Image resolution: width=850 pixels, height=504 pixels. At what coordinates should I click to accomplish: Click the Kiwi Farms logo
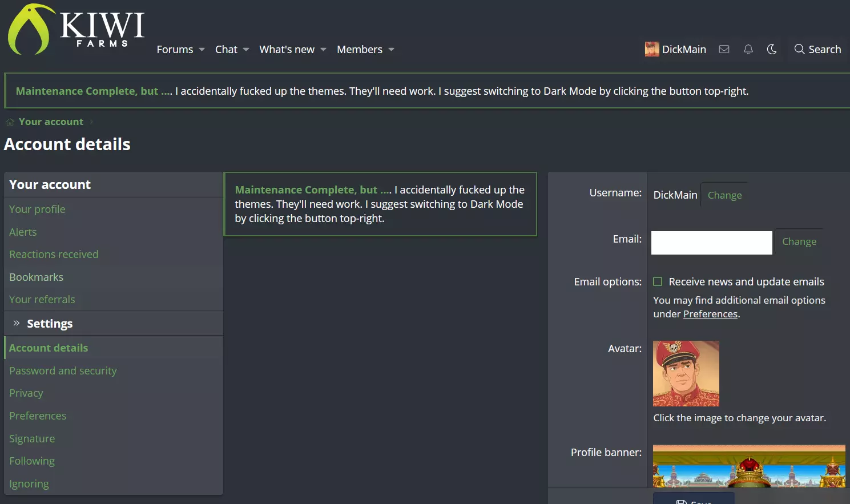[76, 29]
